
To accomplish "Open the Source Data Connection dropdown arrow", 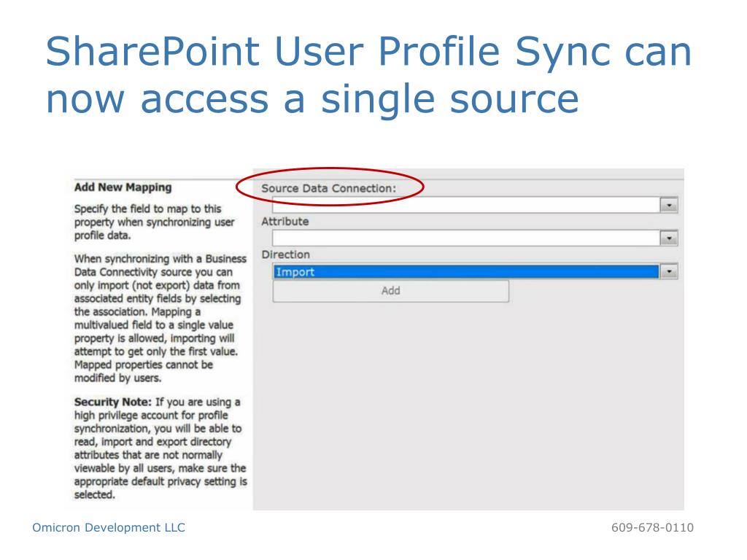I will (669, 205).
